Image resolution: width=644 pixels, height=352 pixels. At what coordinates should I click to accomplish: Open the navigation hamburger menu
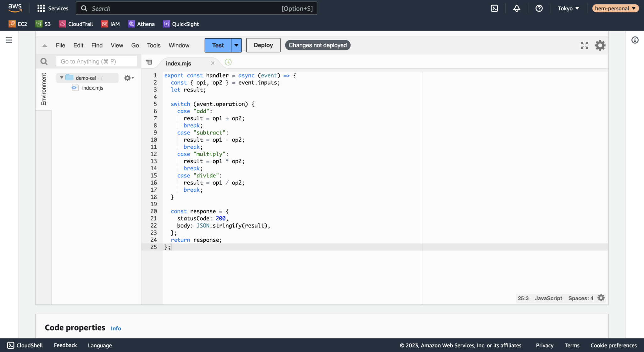point(9,40)
